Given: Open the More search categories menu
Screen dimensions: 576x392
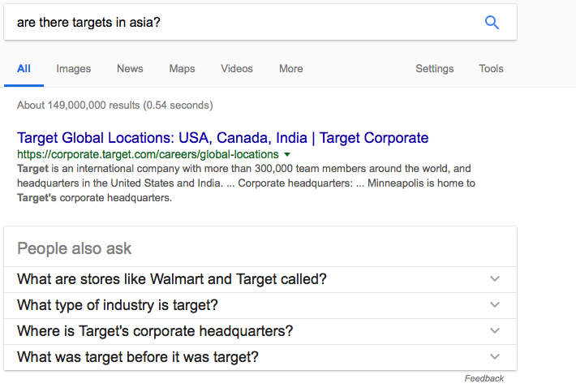Looking at the screenshot, I should [x=291, y=69].
